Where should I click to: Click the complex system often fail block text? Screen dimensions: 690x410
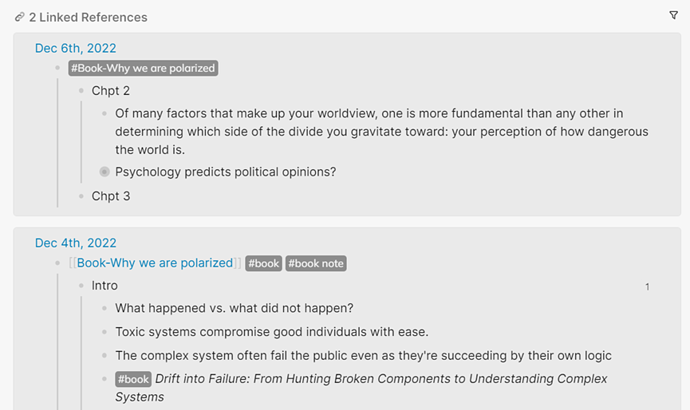click(x=363, y=355)
